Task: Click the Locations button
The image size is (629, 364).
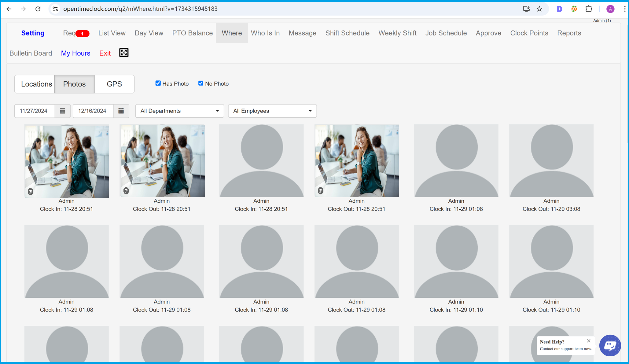Action: pos(36,84)
